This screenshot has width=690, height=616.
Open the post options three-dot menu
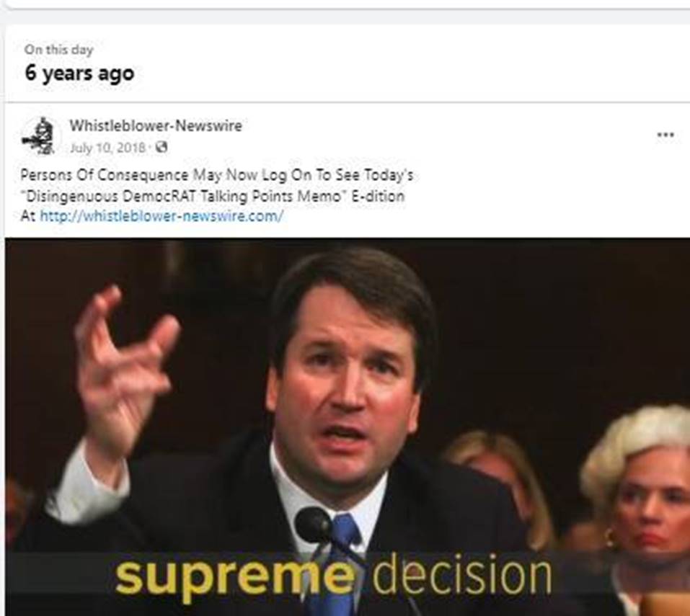pyautogui.click(x=665, y=135)
